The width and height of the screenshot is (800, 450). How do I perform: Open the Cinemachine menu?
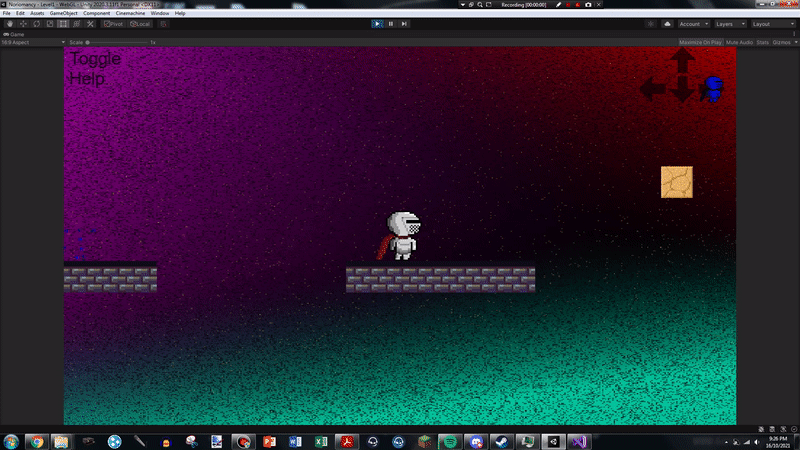[130, 13]
